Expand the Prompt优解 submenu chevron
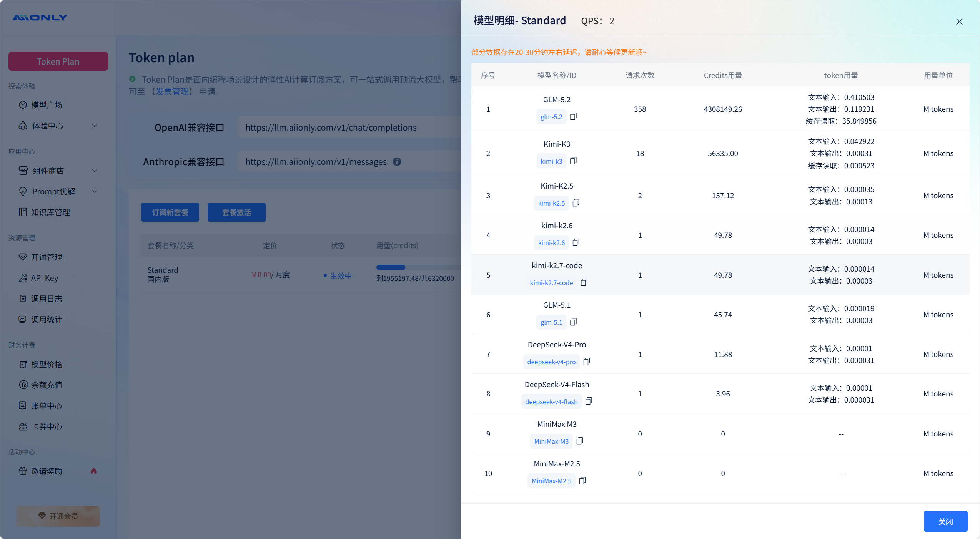The image size is (980, 539). [95, 191]
